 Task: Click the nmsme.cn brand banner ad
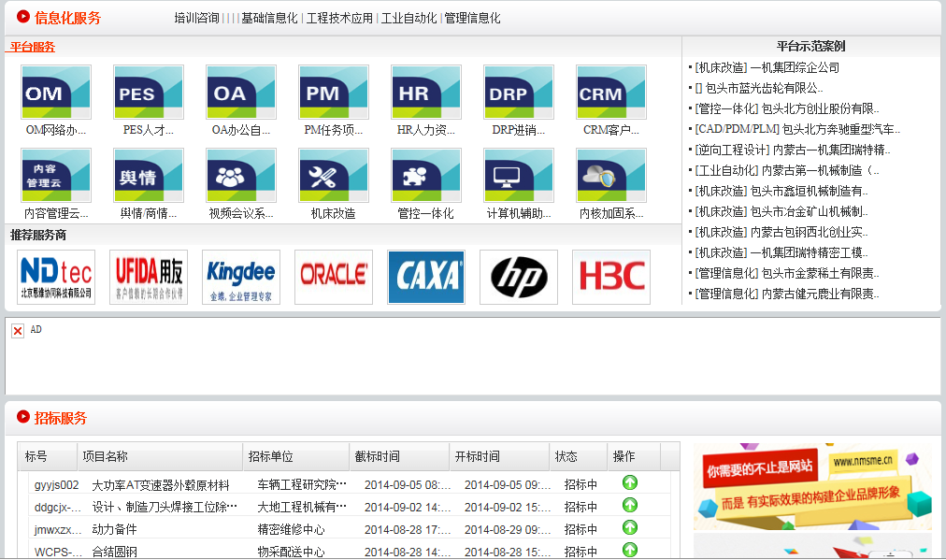(x=811, y=487)
